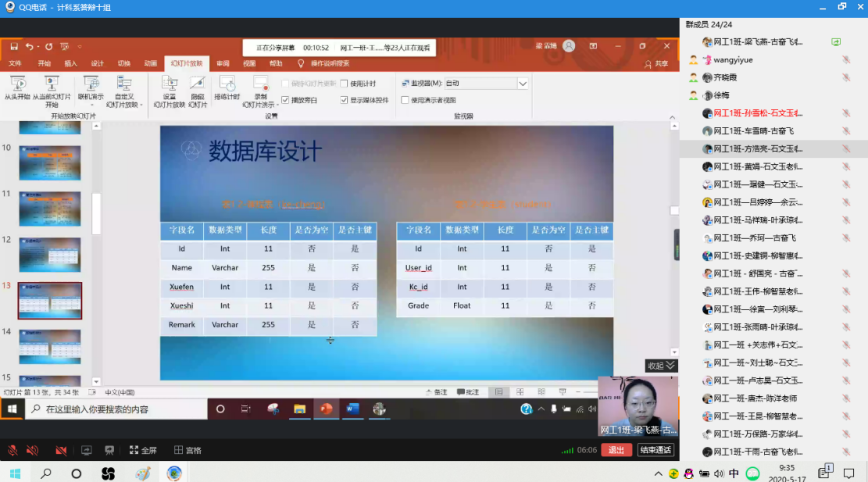Open 设计 ribbon tab
This screenshot has width=868, height=482.
[97, 63]
